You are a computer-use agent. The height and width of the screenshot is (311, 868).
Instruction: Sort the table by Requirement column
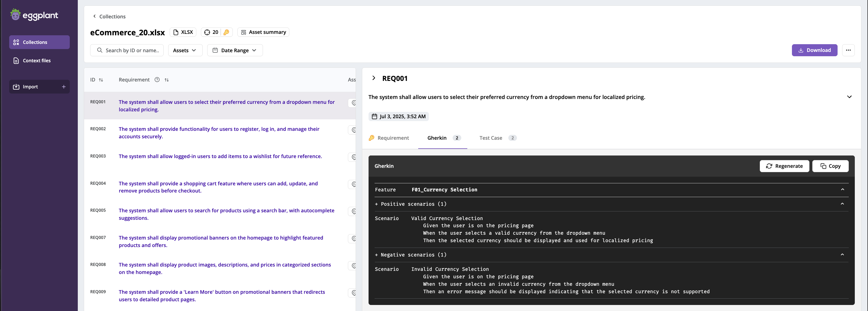click(x=166, y=80)
